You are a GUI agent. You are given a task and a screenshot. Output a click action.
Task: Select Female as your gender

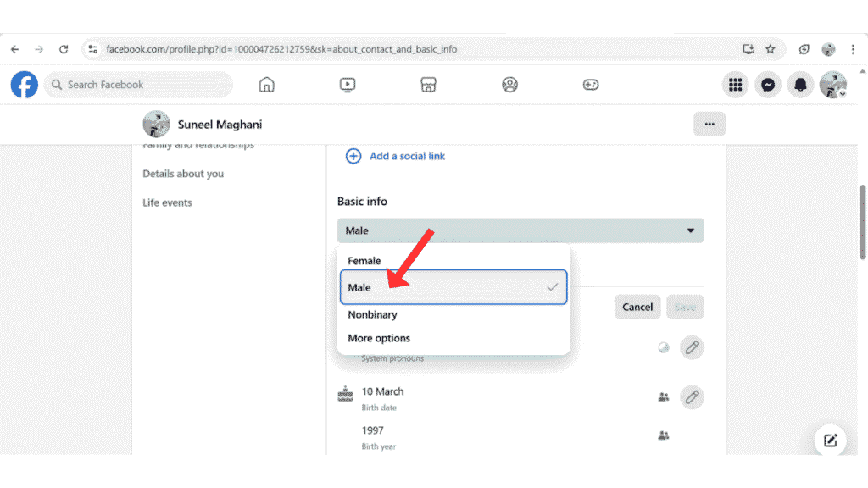(x=364, y=260)
